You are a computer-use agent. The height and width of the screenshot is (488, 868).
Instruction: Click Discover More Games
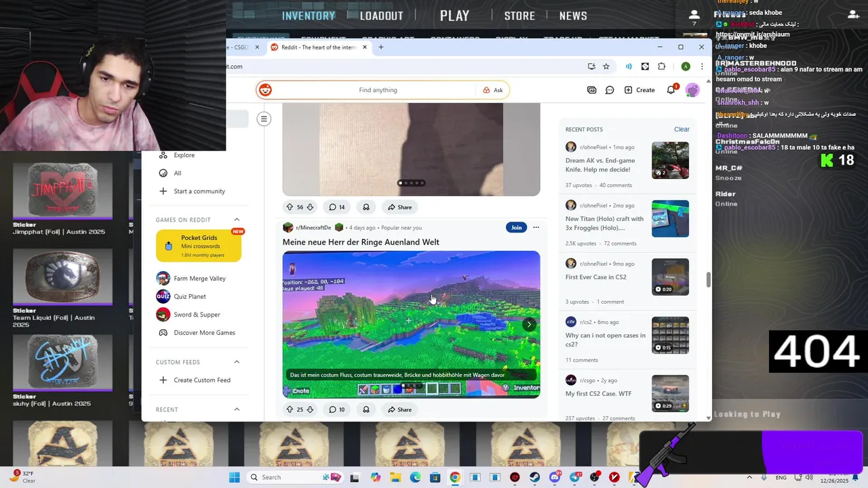(x=204, y=333)
